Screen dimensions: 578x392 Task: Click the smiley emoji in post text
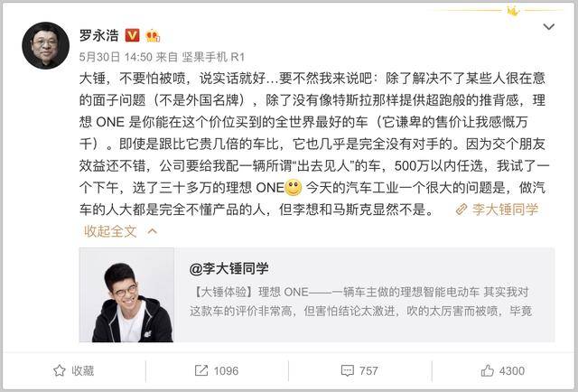tap(294, 188)
